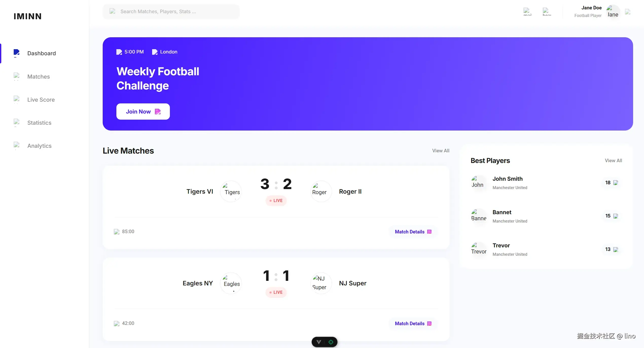Click the Tigers VI team logo
Screen dimensions: 644x348
(231, 191)
